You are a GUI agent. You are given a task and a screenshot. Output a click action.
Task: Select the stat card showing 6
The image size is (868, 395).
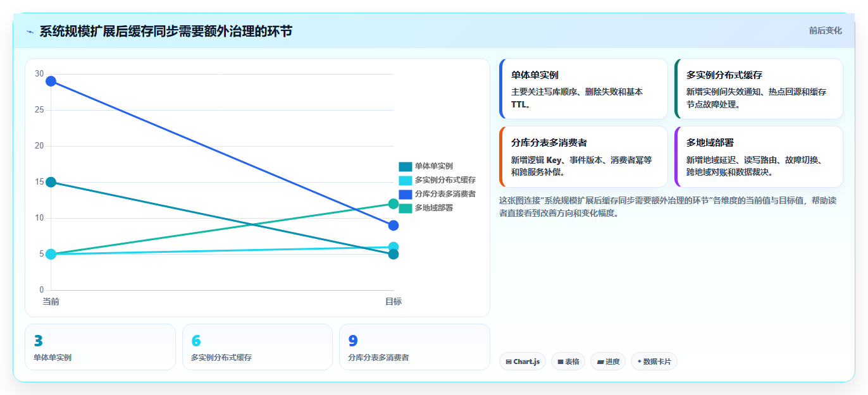click(257, 347)
